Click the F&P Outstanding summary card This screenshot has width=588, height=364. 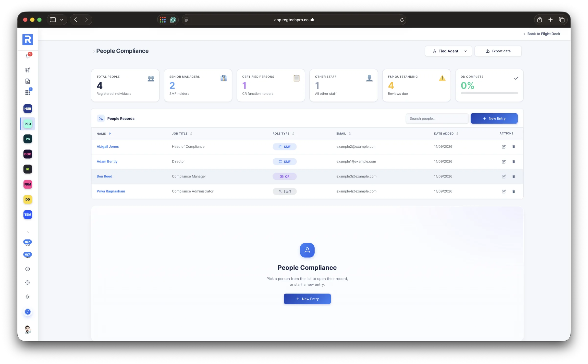click(x=416, y=85)
